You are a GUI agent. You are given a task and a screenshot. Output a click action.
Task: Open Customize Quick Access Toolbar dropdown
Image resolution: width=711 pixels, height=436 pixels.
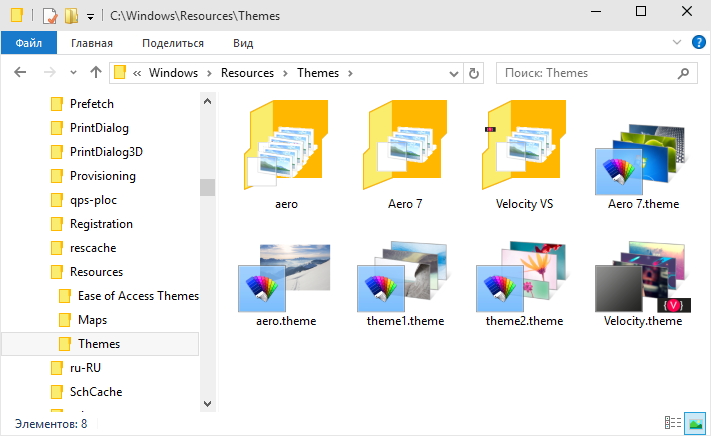[x=90, y=17]
